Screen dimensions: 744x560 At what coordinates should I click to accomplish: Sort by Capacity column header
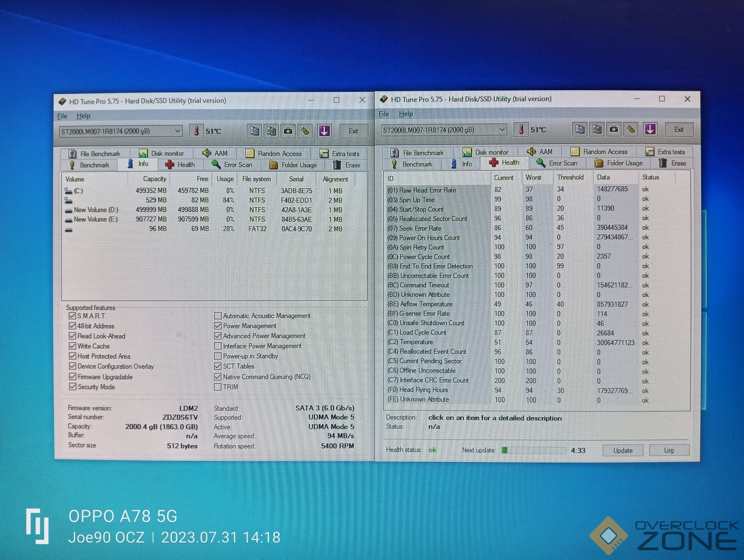click(148, 179)
